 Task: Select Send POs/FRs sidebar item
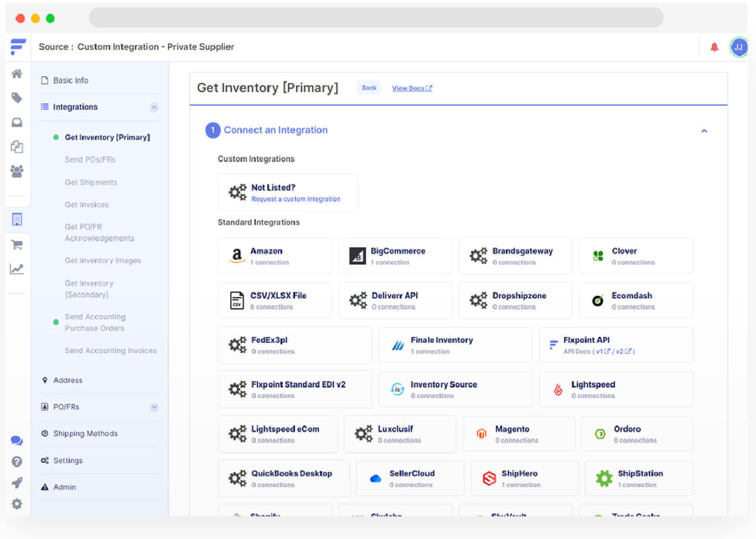point(90,160)
